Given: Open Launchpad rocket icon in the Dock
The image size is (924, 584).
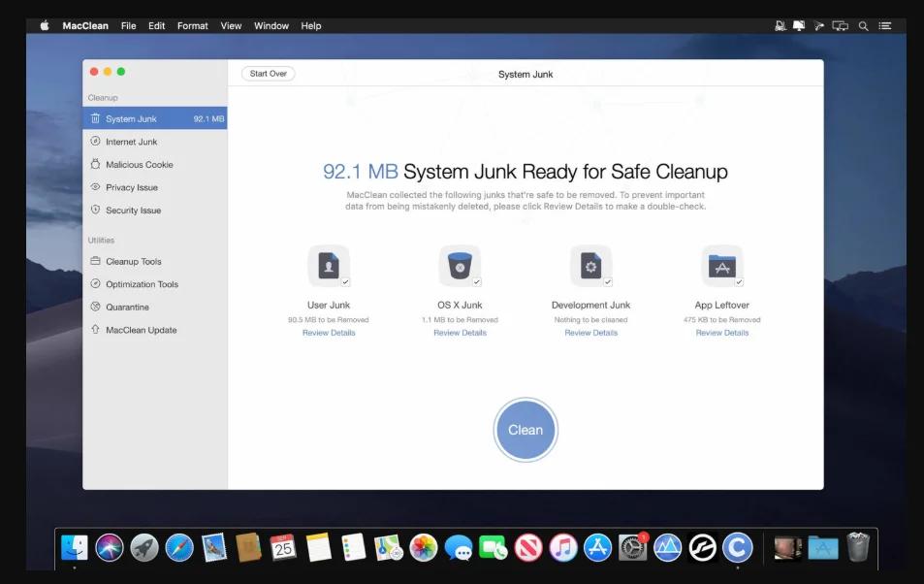Looking at the screenshot, I should [144, 548].
